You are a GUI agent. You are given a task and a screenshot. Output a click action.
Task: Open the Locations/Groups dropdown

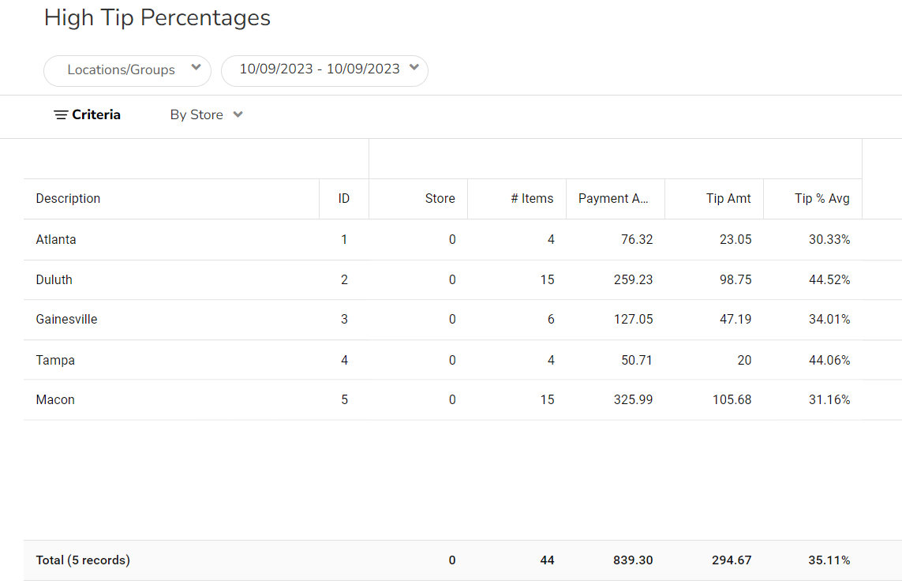point(126,70)
